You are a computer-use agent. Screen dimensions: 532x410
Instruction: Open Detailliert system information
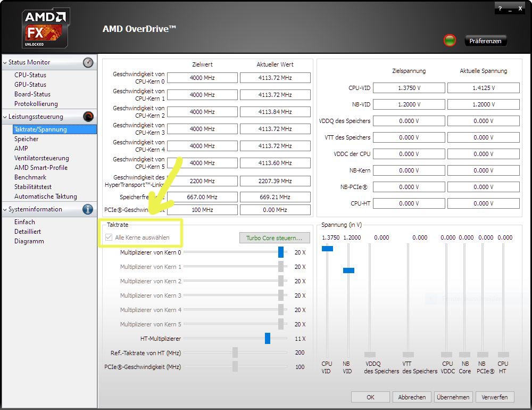tap(28, 231)
